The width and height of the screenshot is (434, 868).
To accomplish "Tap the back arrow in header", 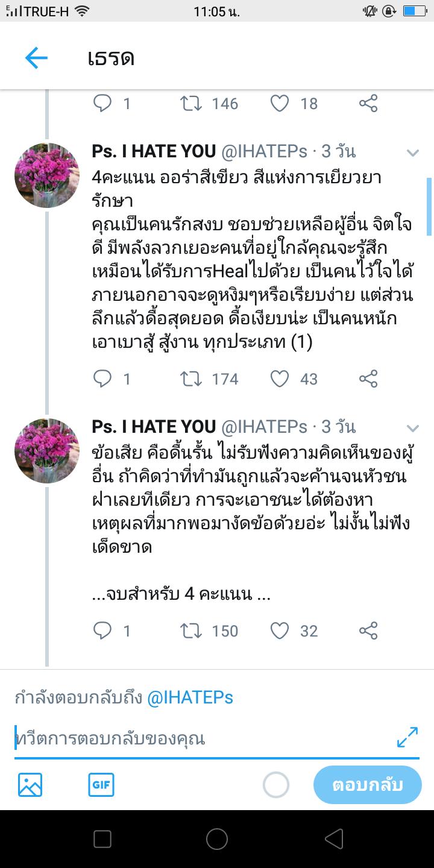I will (36, 58).
